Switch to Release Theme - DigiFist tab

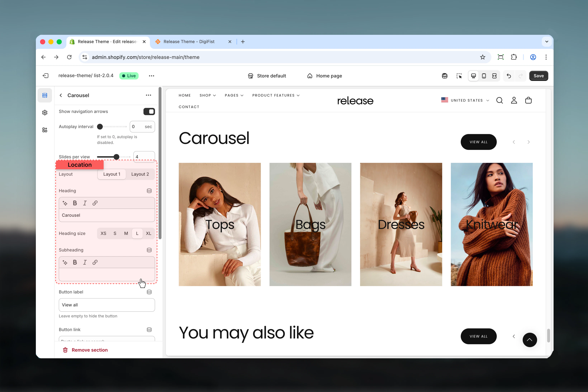pos(193,41)
